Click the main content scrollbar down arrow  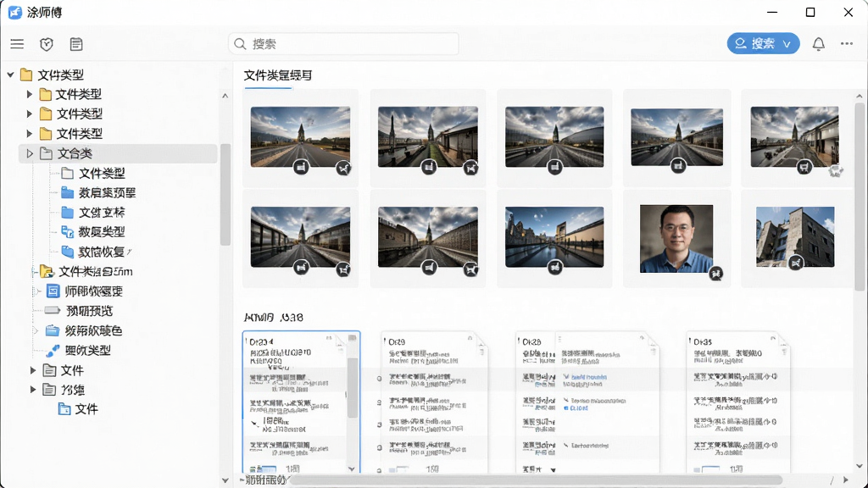coord(860,466)
